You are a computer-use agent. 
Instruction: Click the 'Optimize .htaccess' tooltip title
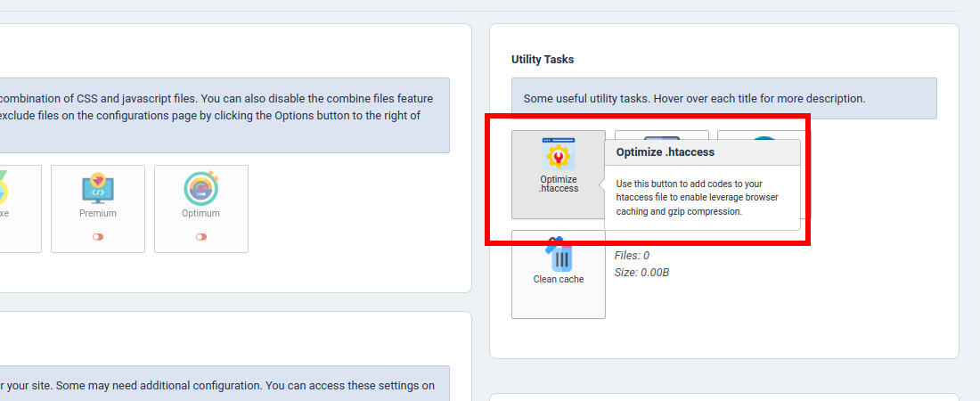tap(665, 152)
